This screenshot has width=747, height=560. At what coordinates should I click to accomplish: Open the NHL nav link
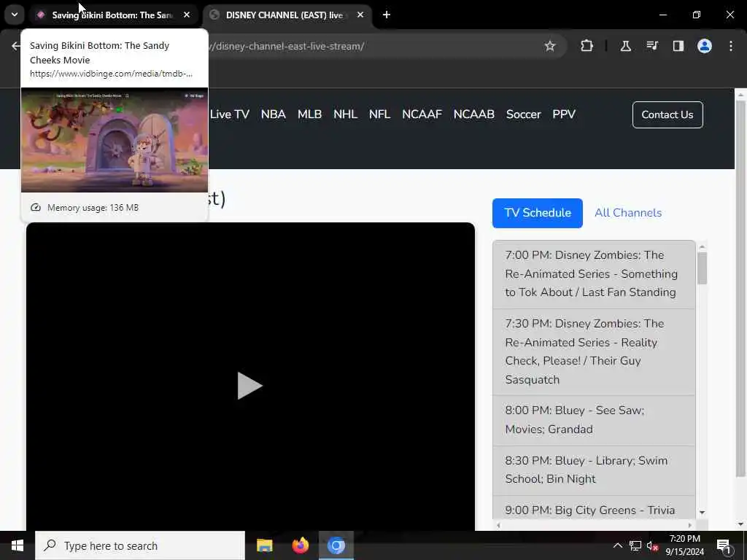(345, 114)
